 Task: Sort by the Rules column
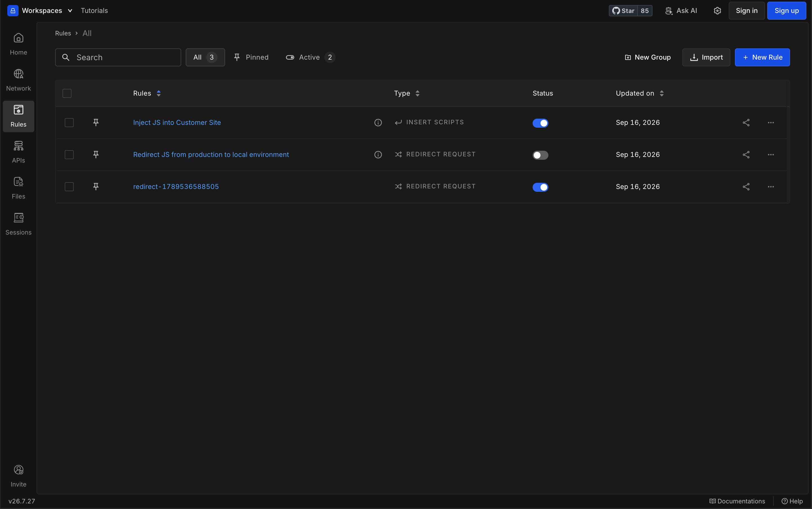147,93
